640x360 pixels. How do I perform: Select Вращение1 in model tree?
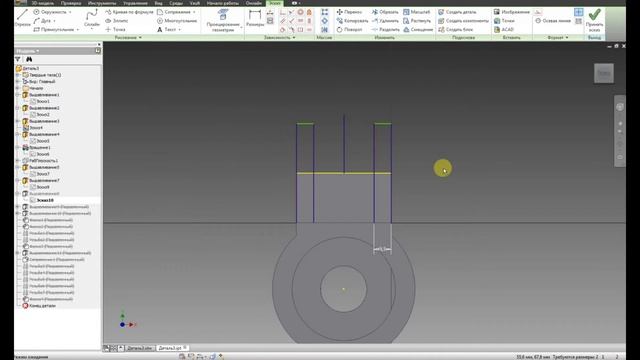pos(36,147)
